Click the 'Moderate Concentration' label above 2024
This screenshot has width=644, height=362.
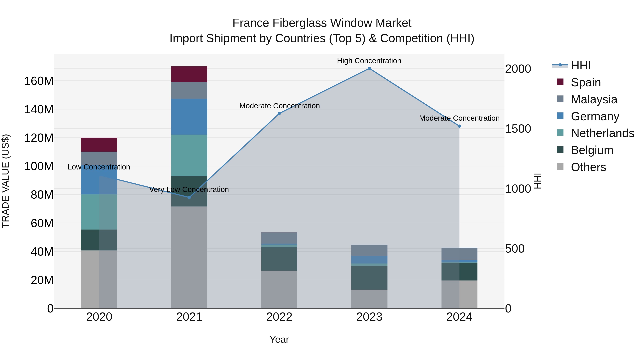click(x=459, y=118)
